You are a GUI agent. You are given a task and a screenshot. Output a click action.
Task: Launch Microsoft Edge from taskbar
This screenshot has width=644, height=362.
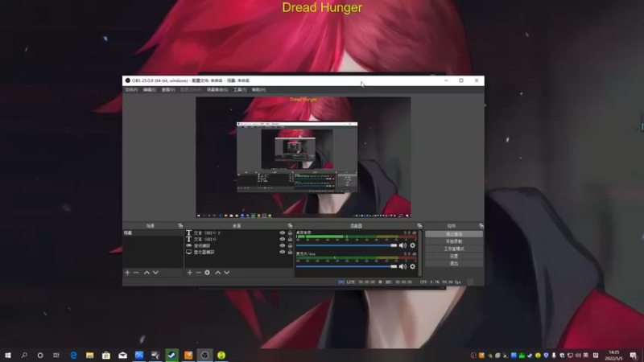pyautogui.click(x=73, y=355)
